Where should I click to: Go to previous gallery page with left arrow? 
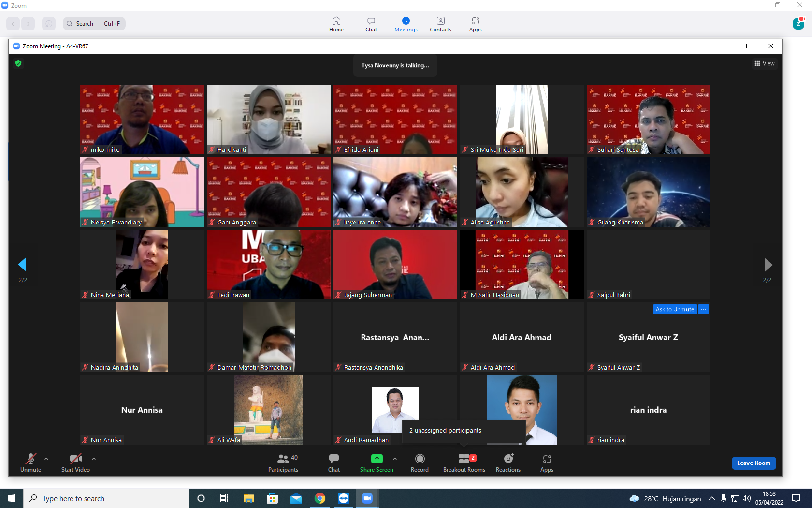pos(22,264)
